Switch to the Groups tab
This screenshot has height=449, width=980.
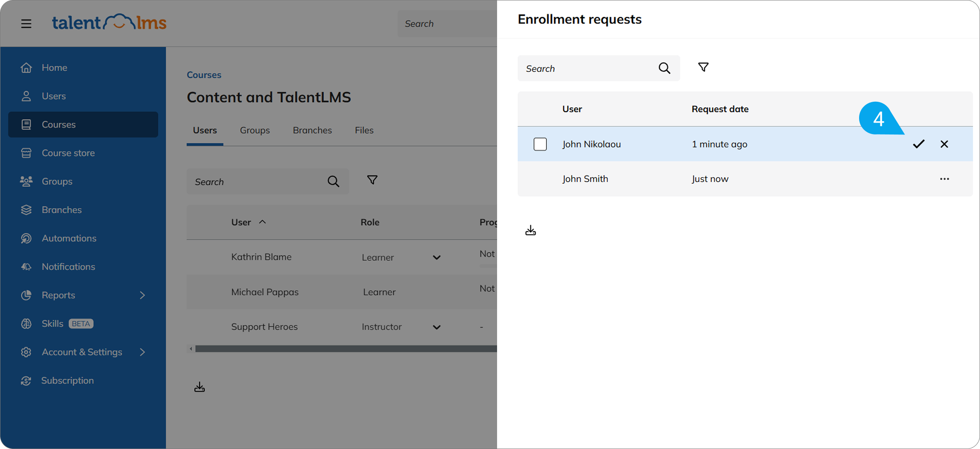(x=255, y=130)
